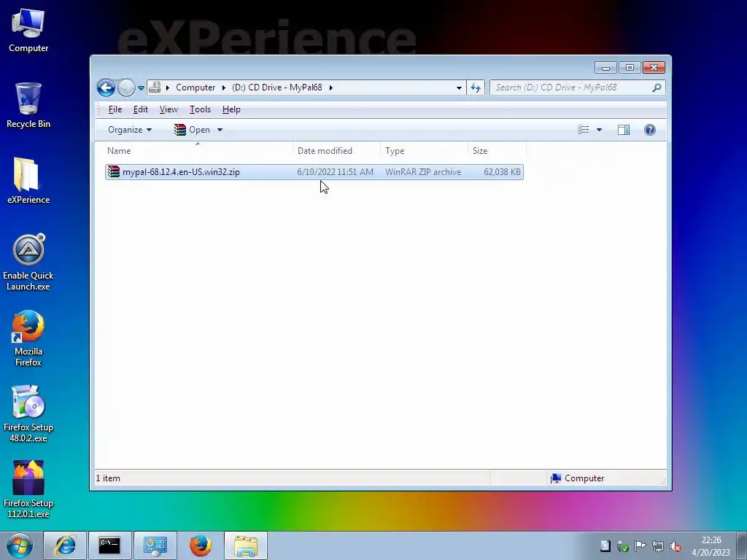Open the Tools menu
The width and height of the screenshot is (747, 560).
pos(200,109)
